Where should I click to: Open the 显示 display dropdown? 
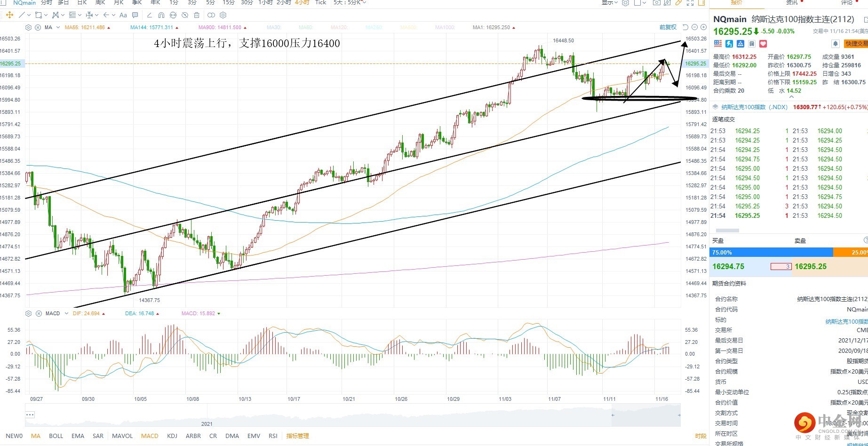pos(609,3)
